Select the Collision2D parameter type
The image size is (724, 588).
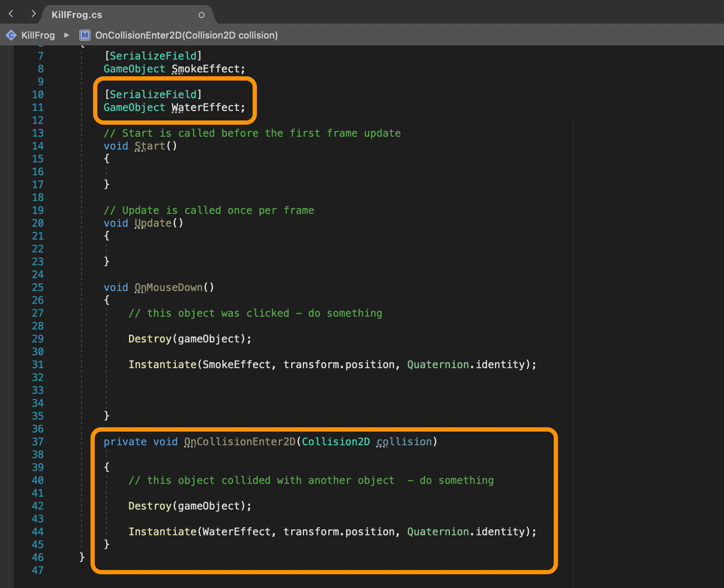tap(335, 441)
